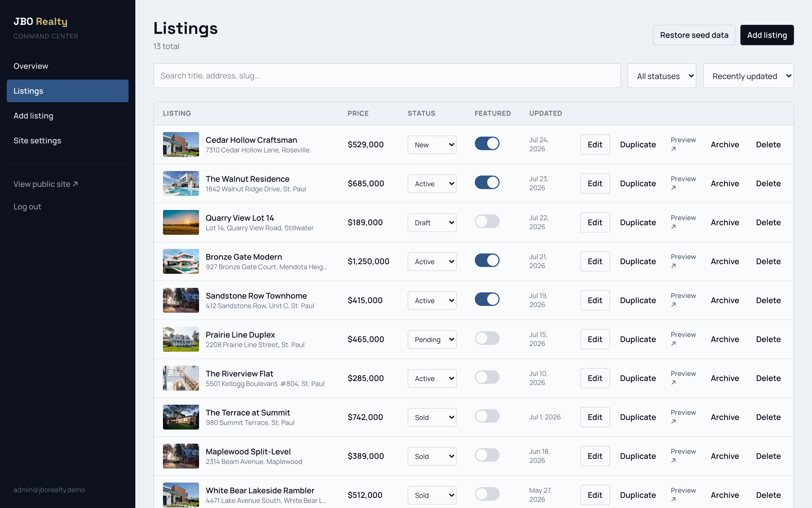Duplicate the Prairie Line Duplex listing
This screenshot has height=508, width=812.
(x=637, y=339)
